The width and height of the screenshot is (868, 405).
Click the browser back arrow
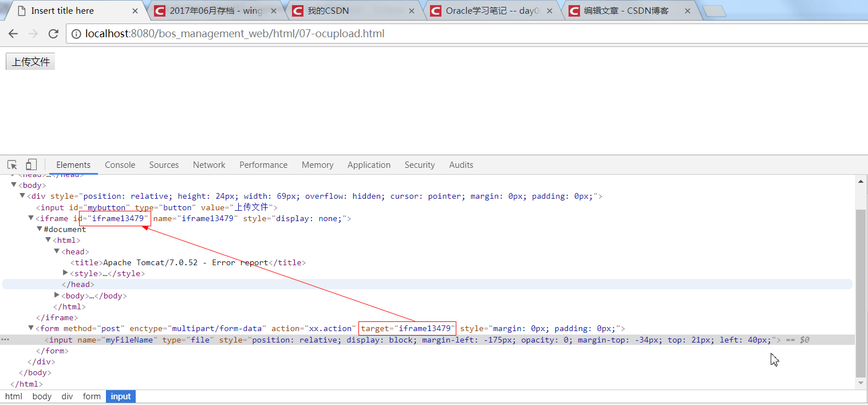pyautogui.click(x=13, y=34)
